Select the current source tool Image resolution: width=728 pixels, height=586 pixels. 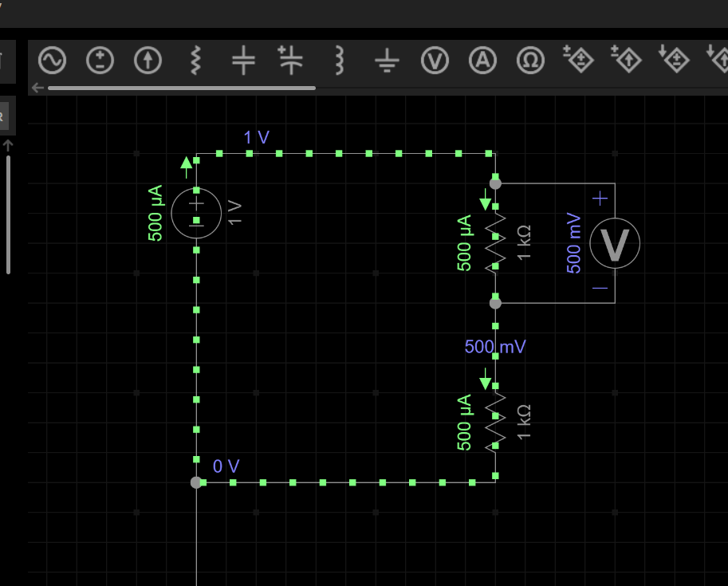pyautogui.click(x=148, y=61)
